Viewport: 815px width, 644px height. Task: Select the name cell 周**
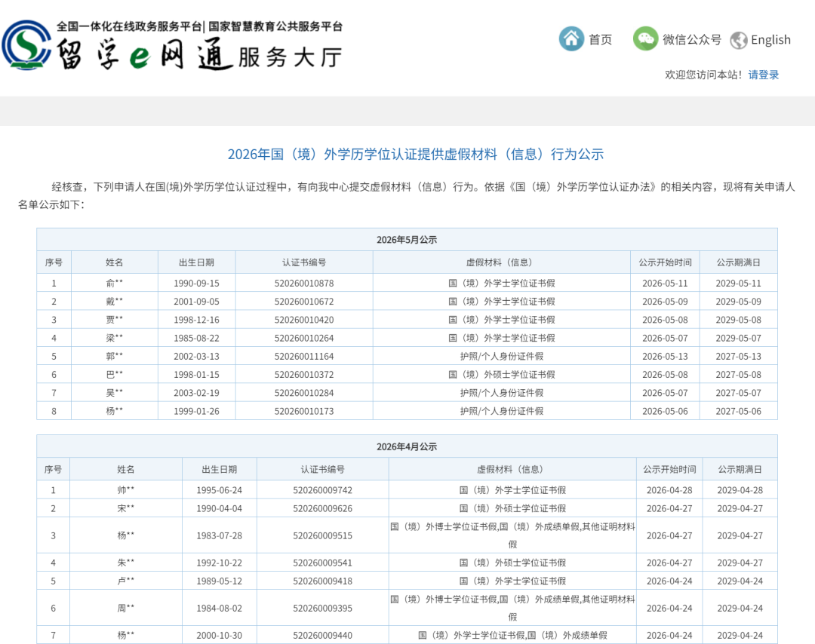pos(126,608)
